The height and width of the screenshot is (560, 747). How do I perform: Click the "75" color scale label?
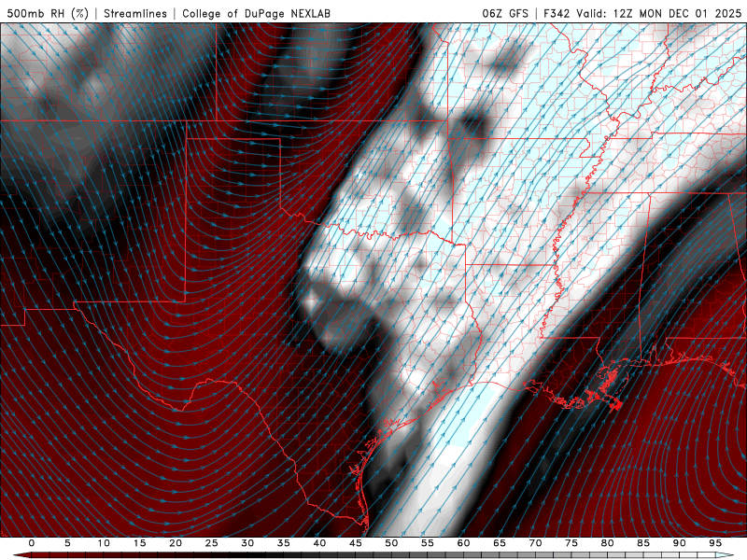(571, 543)
